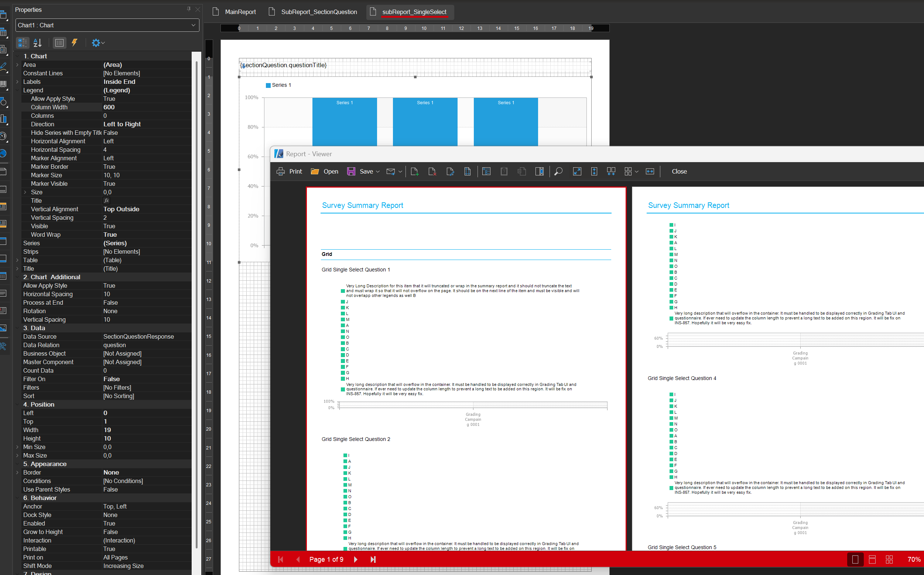Click the multiple pages grid icon
This screenshot has width=924, height=575.
[x=628, y=171]
